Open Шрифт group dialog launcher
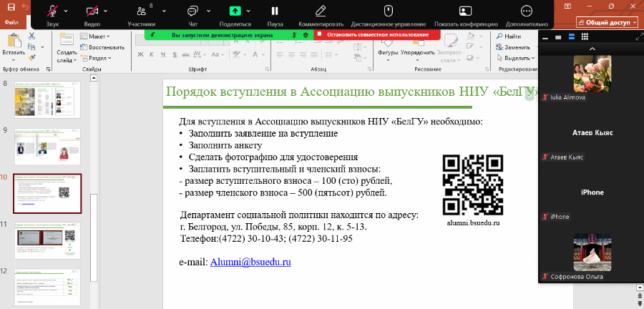This screenshot has width=644, height=309. click(x=268, y=69)
